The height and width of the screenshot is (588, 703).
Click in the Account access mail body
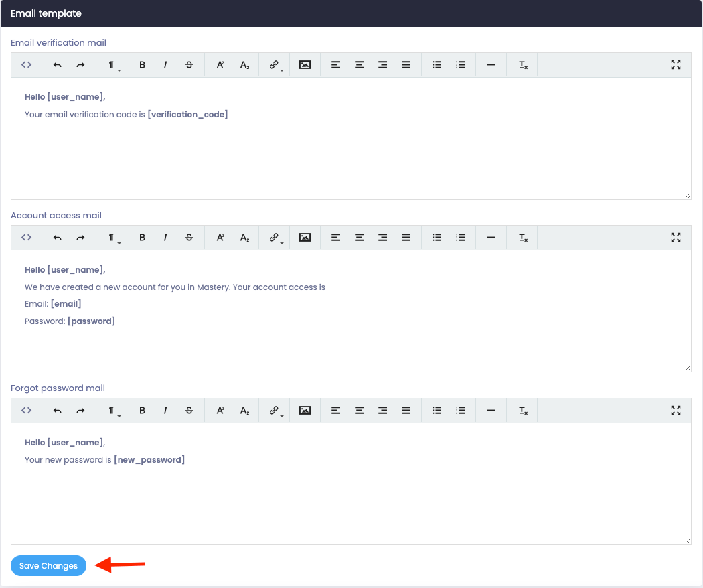click(x=351, y=311)
